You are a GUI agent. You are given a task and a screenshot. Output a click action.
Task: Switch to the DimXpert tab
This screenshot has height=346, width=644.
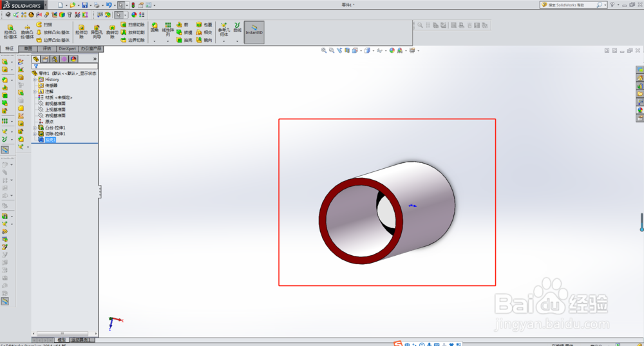(x=68, y=48)
